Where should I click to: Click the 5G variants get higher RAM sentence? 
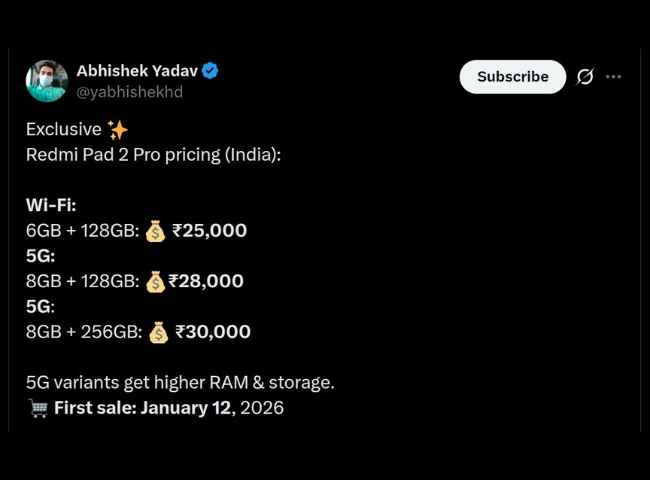coord(180,382)
